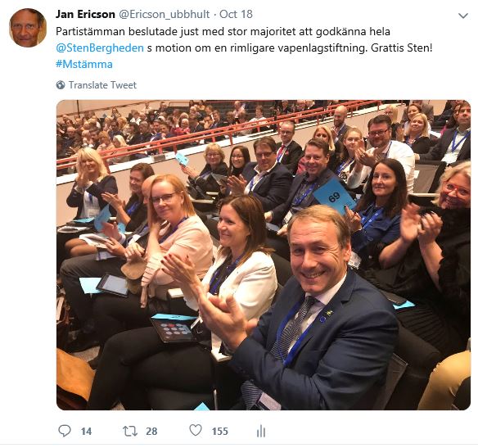Click the retweet arrows icon
478x448 pixels.
(x=130, y=431)
